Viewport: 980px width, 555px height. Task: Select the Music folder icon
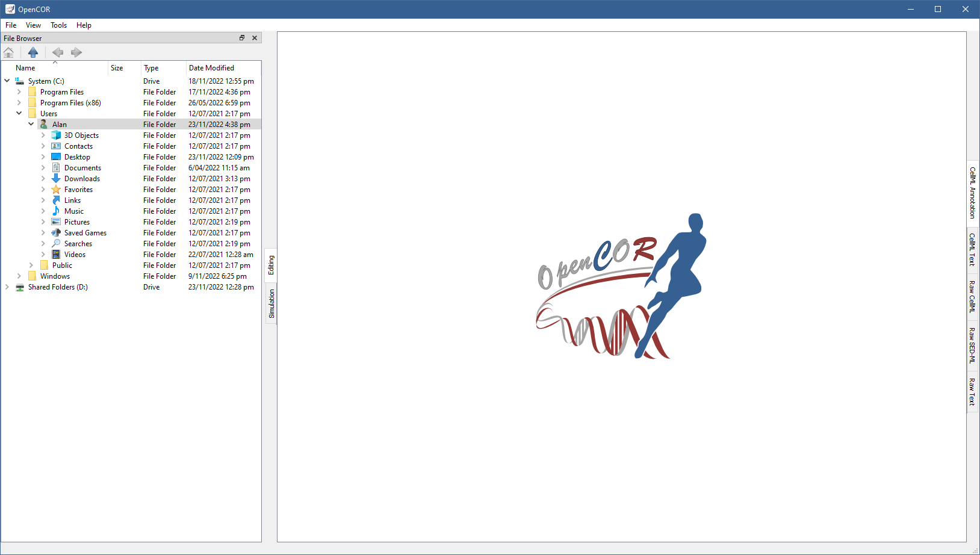pos(56,211)
